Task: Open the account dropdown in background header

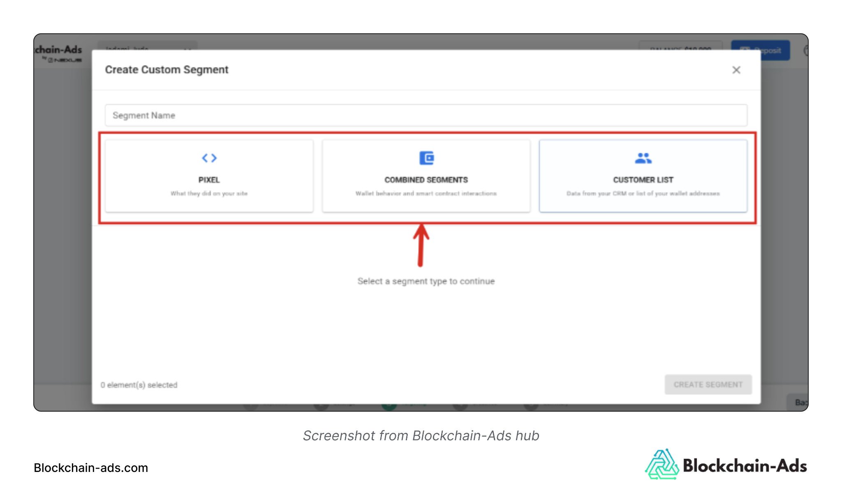Action: [x=147, y=45]
